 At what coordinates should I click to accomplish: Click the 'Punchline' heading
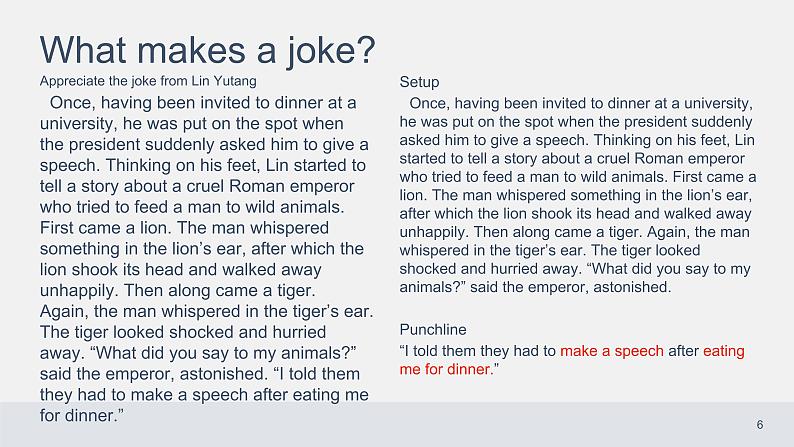point(433,330)
